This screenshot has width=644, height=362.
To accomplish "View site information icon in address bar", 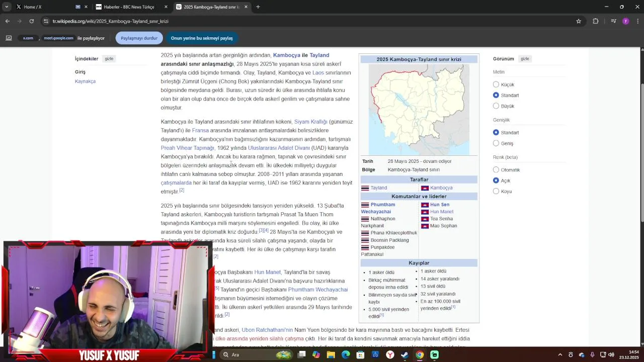I will [x=46, y=21].
